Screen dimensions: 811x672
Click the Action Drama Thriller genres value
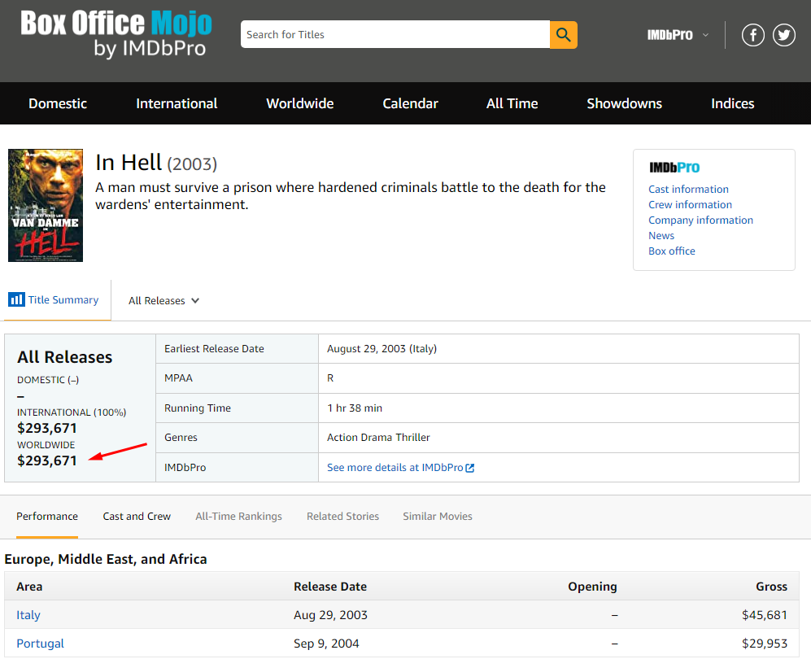(x=378, y=438)
